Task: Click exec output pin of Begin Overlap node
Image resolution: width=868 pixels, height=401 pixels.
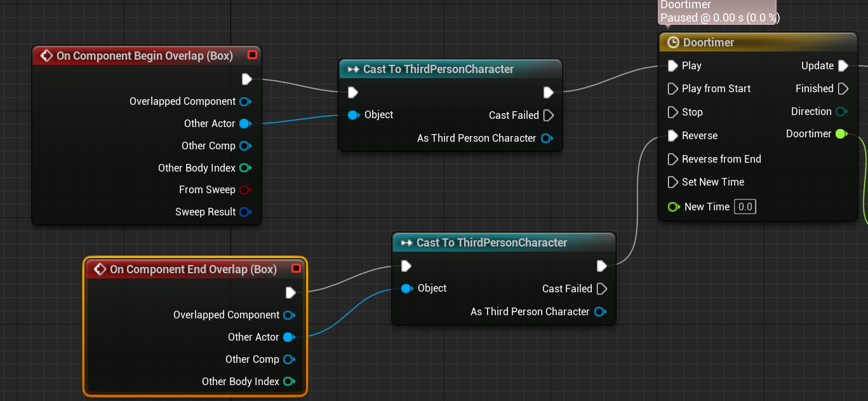Action: (x=247, y=79)
